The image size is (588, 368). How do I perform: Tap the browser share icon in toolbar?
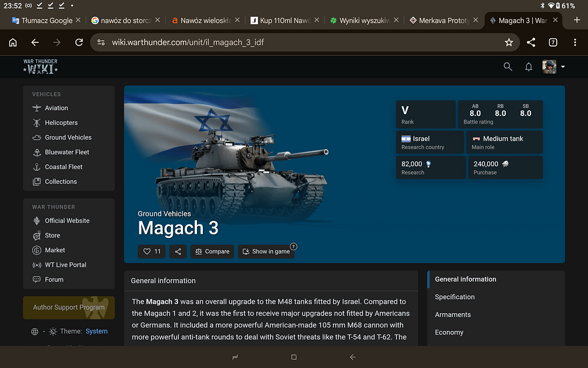[531, 42]
